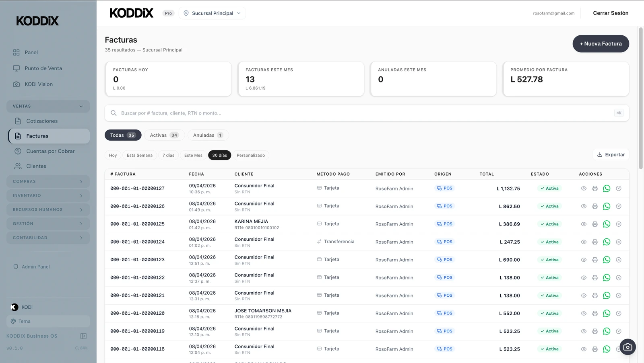Open the Sucursal Principal branch dropdown

[212, 13]
